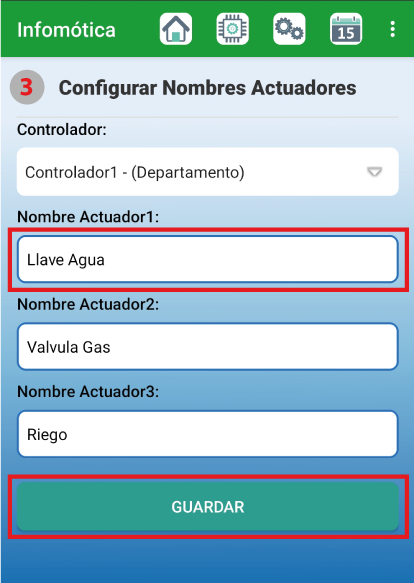Click the Nombre Actuador3 label

click(88, 392)
